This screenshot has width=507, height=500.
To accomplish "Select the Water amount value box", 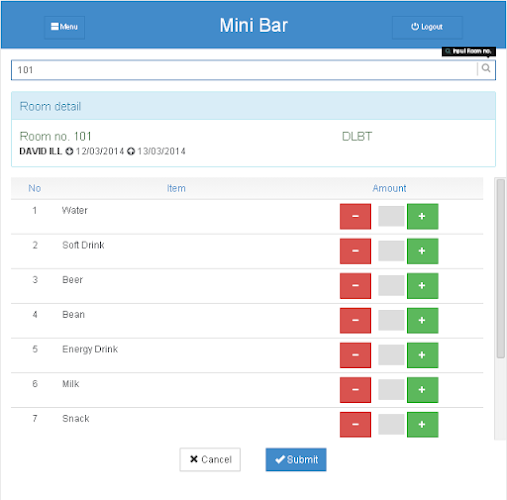I will pyautogui.click(x=391, y=216).
